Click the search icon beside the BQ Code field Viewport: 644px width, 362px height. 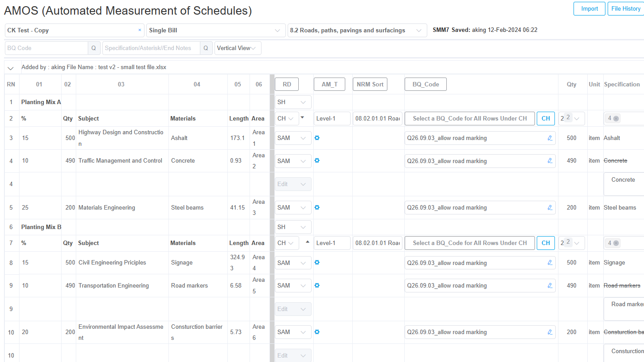click(x=94, y=48)
